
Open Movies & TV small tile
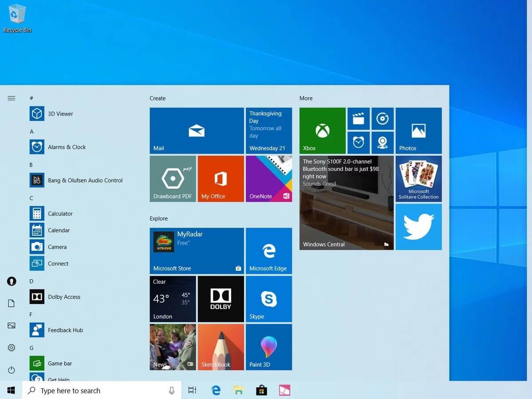[x=359, y=119]
